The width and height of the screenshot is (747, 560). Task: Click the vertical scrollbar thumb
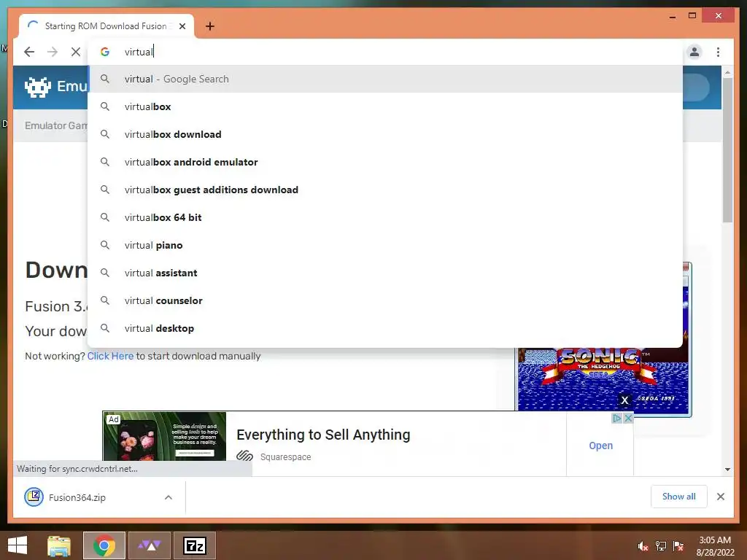(727, 150)
